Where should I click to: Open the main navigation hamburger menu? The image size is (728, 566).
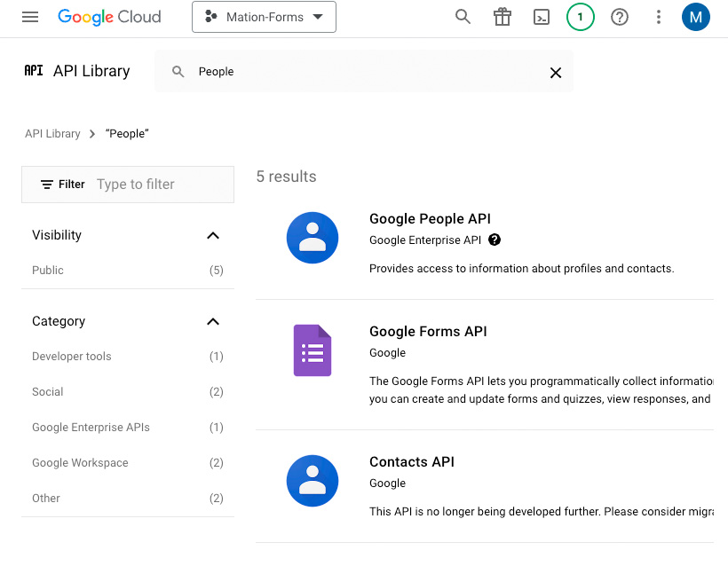point(30,17)
